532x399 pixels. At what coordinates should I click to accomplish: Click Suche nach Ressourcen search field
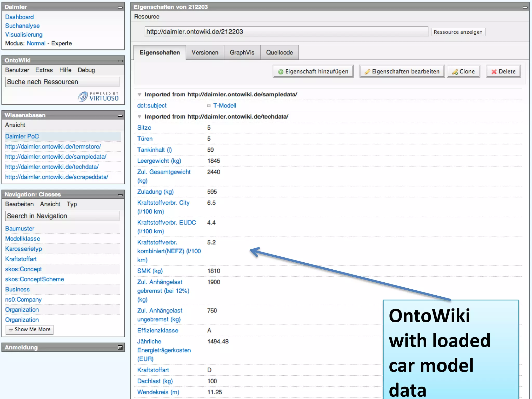point(62,82)
